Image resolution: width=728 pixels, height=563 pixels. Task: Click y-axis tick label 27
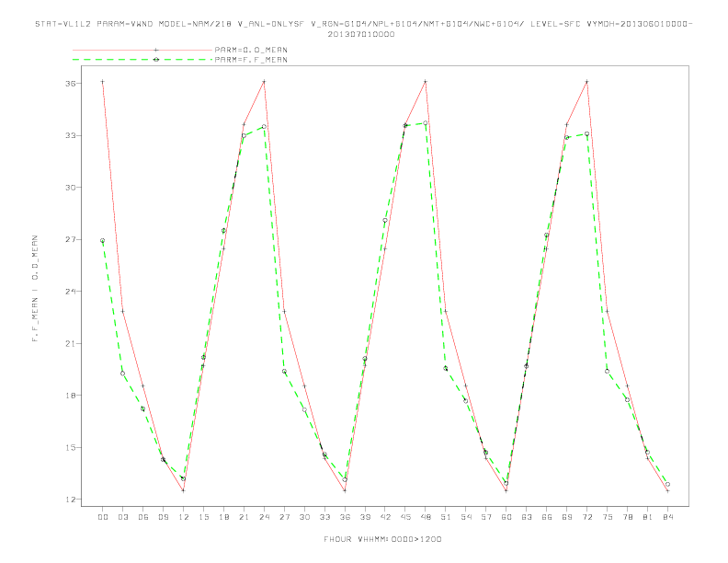(71, 240)
